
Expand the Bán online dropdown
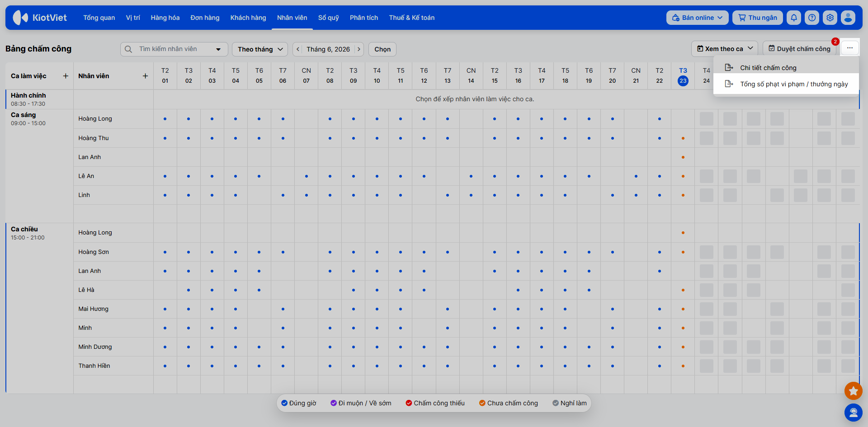click(x=697, y=18)
